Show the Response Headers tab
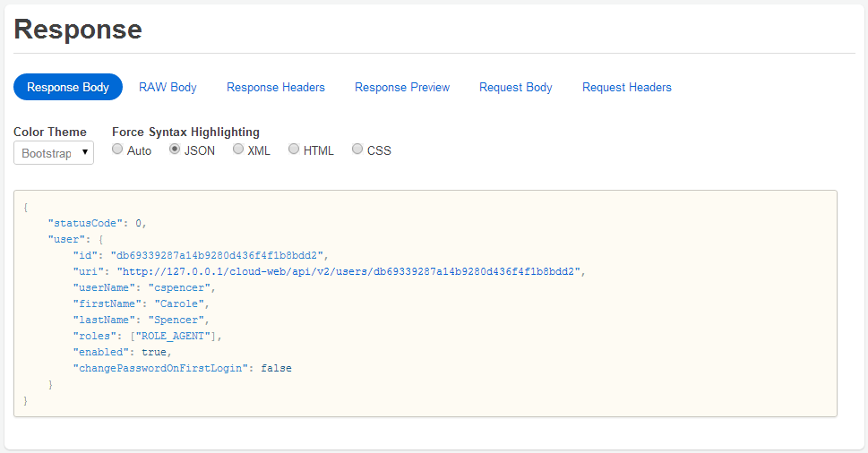Viewport: 868px width, 453px height. coord(276,87)
